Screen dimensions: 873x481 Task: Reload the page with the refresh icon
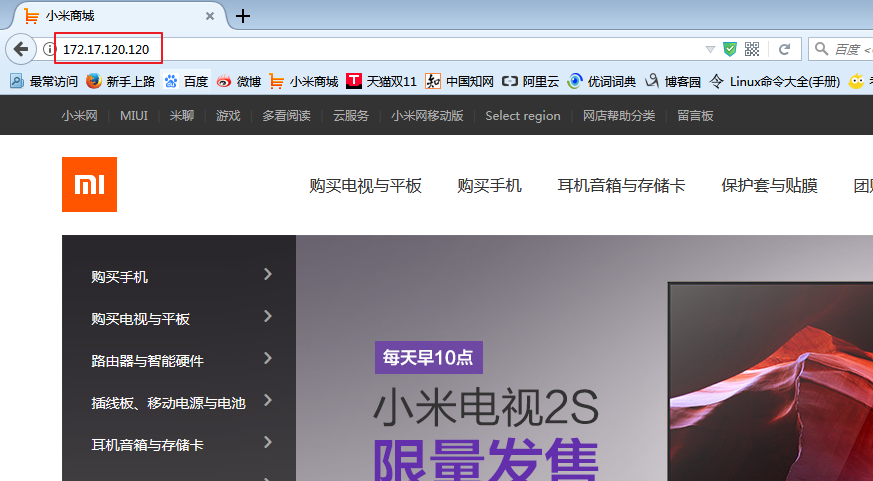pos(784,49)
